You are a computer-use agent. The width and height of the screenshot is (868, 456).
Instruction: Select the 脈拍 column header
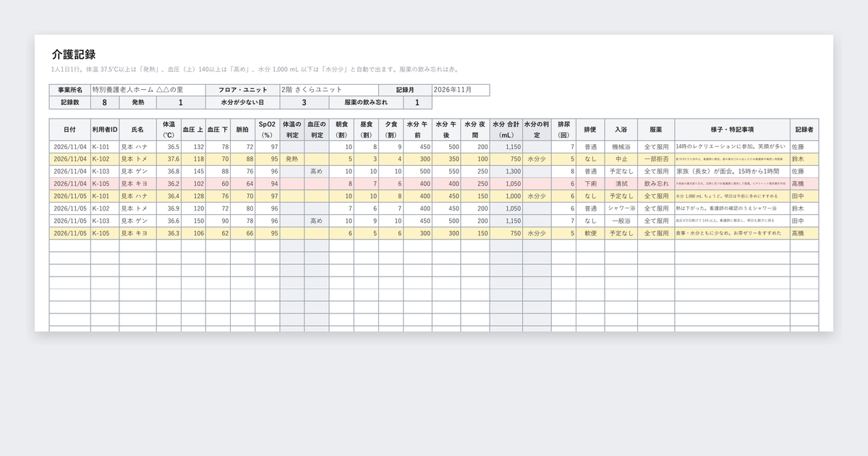242,130
